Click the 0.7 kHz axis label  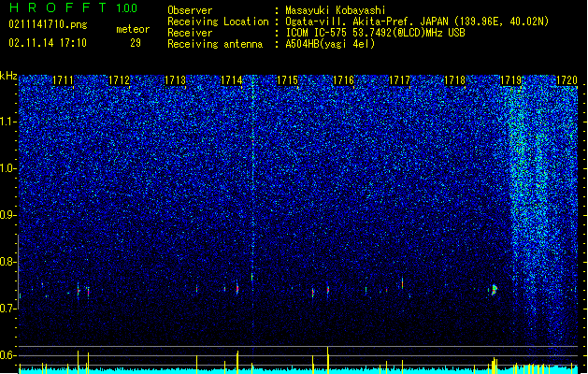tap(7, 309)
